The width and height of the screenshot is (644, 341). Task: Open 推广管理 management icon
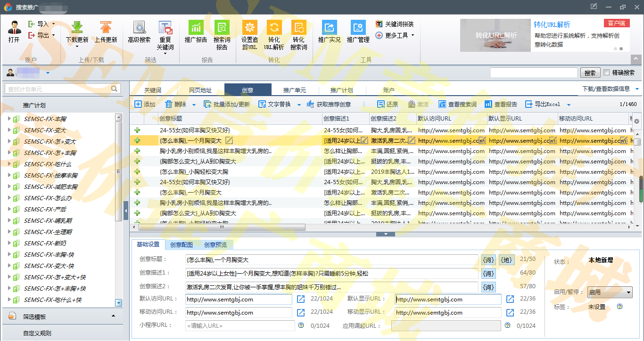point(358,28)
